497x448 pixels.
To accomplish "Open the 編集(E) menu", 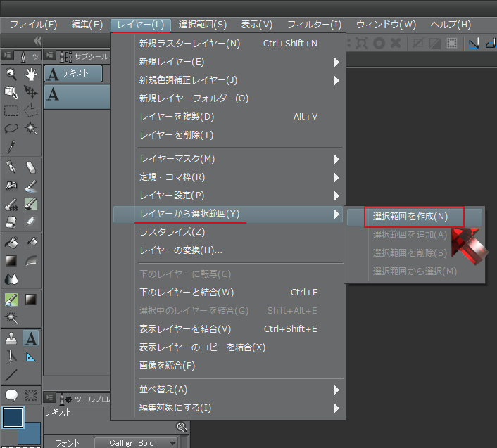I will 87,25.
